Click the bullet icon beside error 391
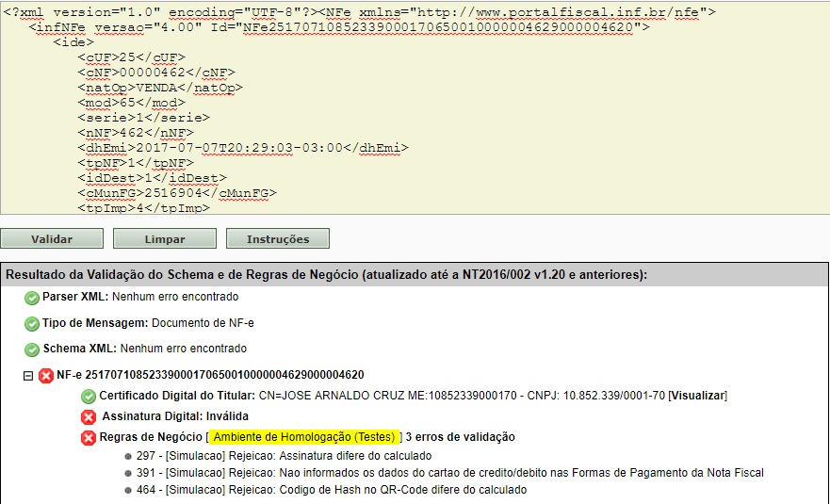 127,473
